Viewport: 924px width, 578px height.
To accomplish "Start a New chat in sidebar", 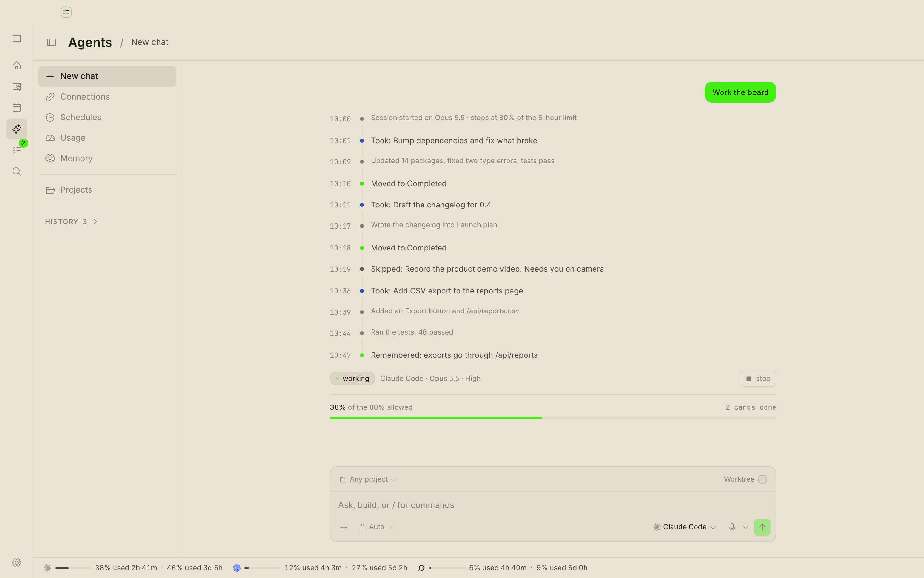I will [107, 76].
